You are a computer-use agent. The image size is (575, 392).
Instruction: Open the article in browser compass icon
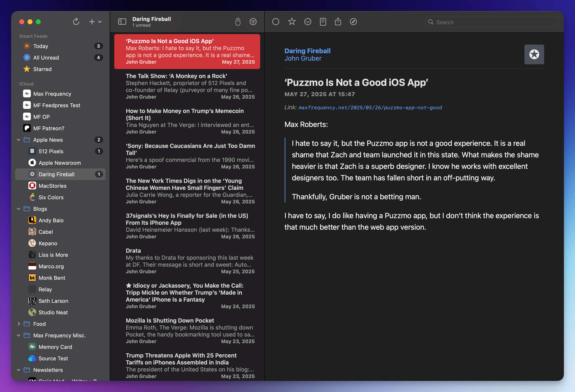coord(353,22)
